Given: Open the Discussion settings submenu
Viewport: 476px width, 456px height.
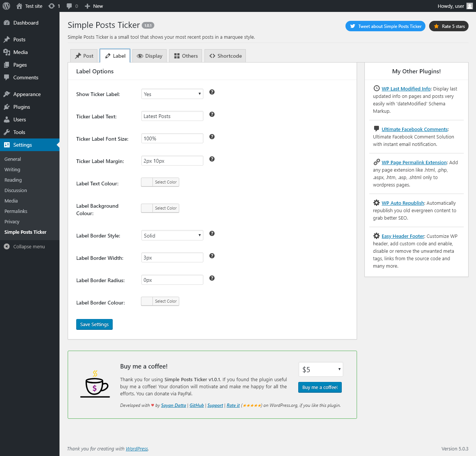Looking at the screenshot, I should pos(16,190).
